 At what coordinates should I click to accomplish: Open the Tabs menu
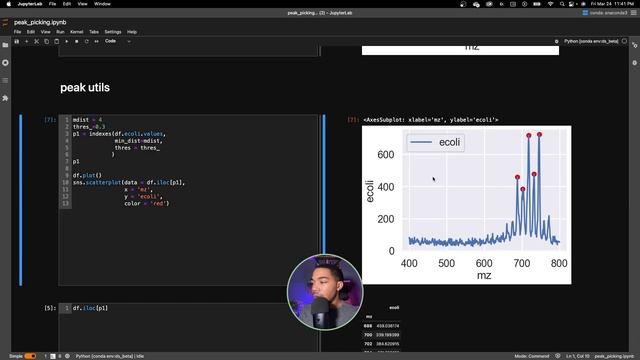(94, 32)
